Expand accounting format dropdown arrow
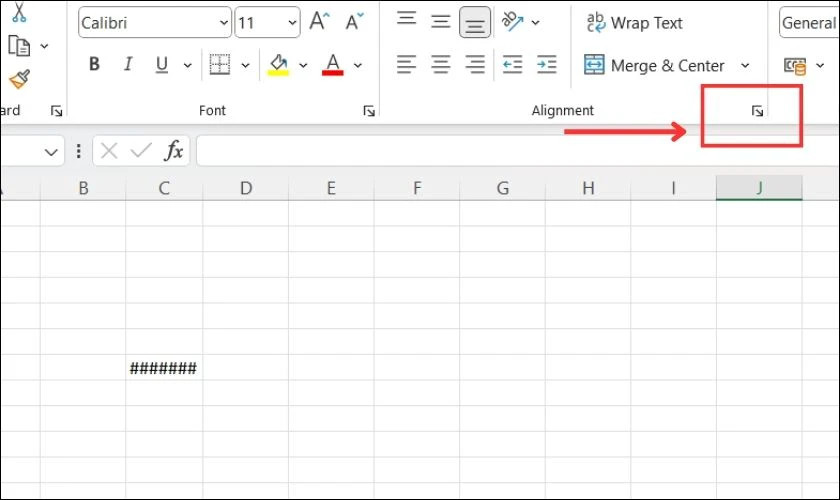Viewport: 840px width, 500px height. (x=820, y=65)
